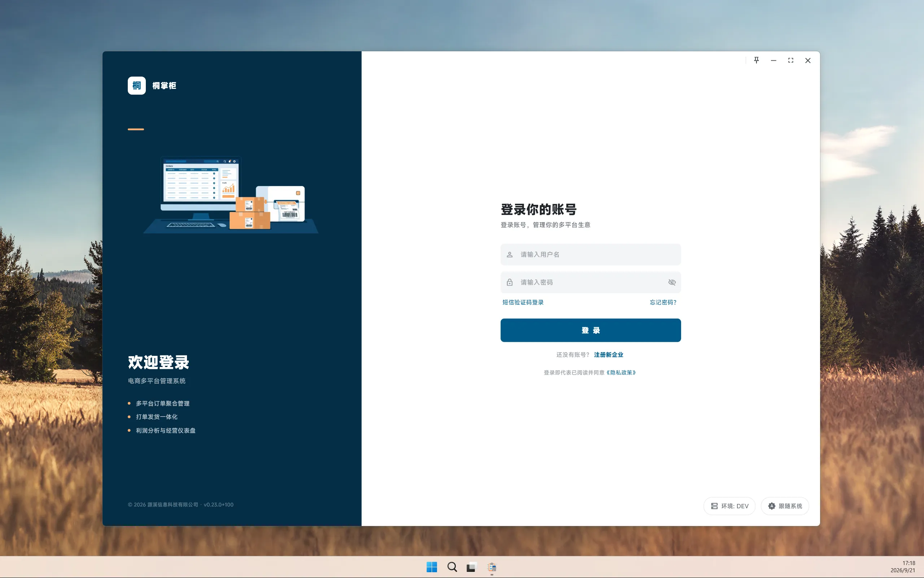Open the 环境: DEV environment selector

(x=729, y=506)
